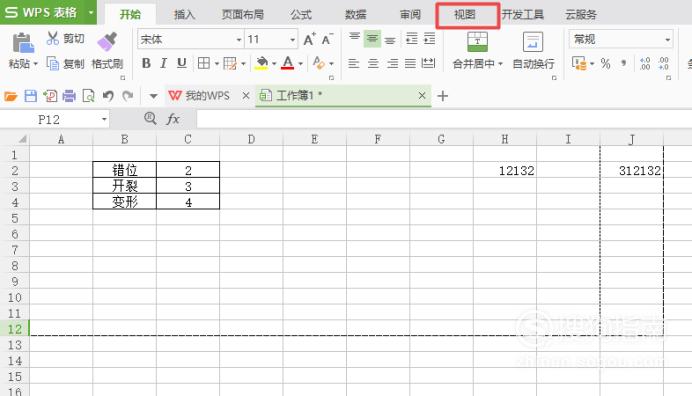The image size is (692, 396).
Task: Click the percent style icon
Action: point(605,64)
